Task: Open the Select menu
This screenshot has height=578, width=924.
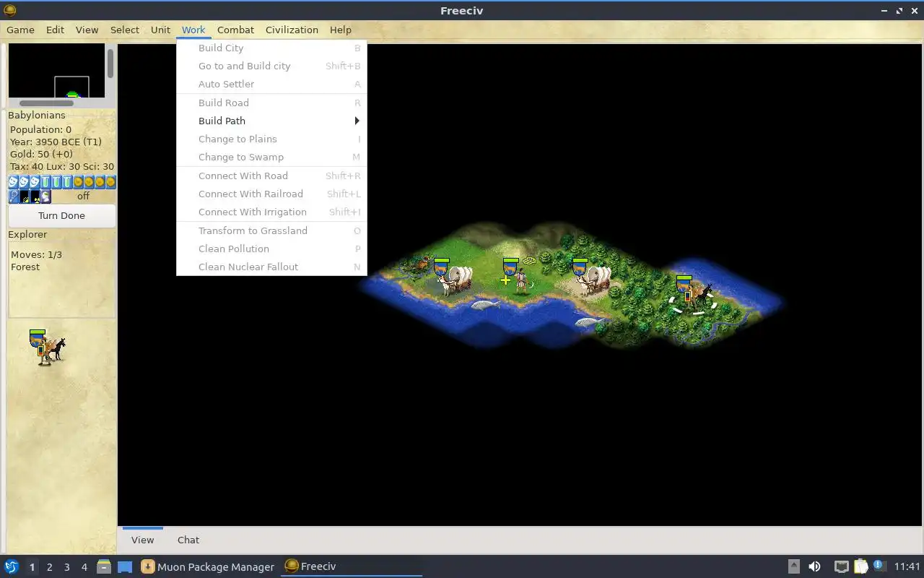Action: tap(125, 30)
